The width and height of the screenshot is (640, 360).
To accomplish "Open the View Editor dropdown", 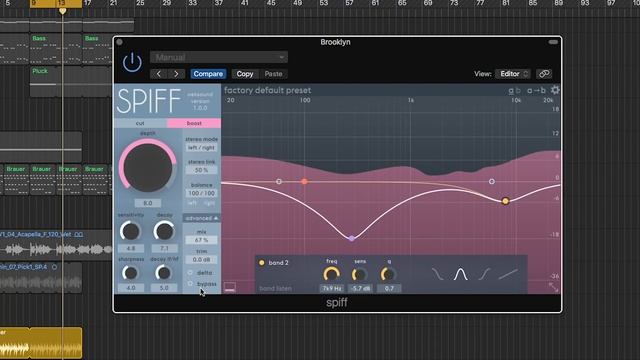I will point(513,74).
